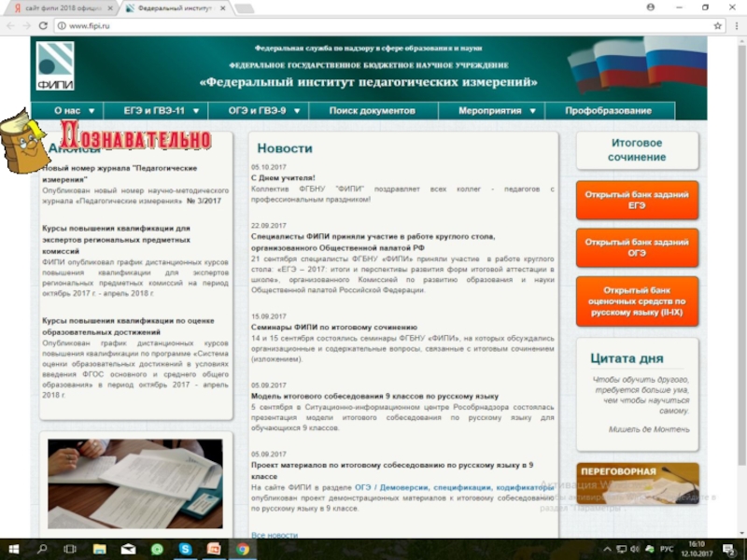The width and height of the screenshot is (747, 560).
Task: Reload the page with the refresh button
Action: click(43, 25)
